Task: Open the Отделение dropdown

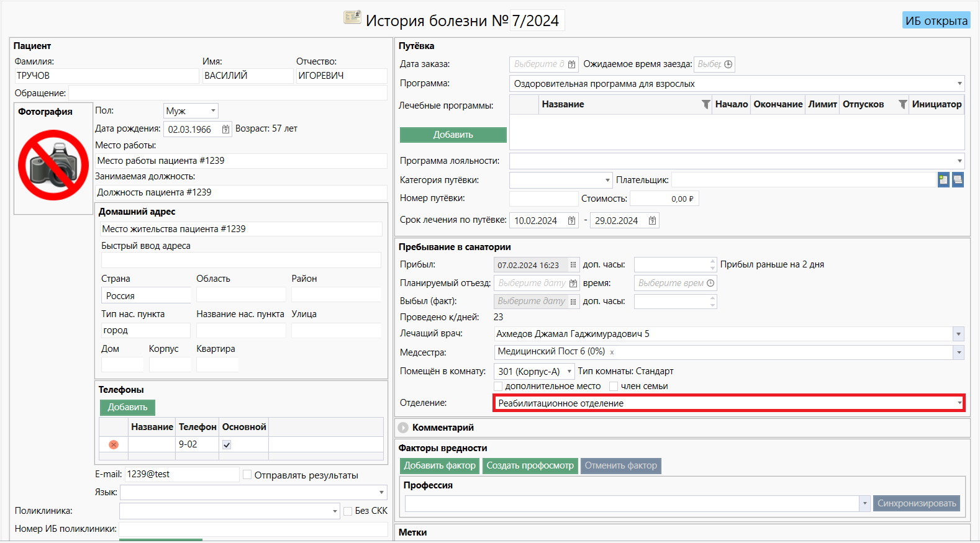Action: pyautogui.click(x=959, y=403)
